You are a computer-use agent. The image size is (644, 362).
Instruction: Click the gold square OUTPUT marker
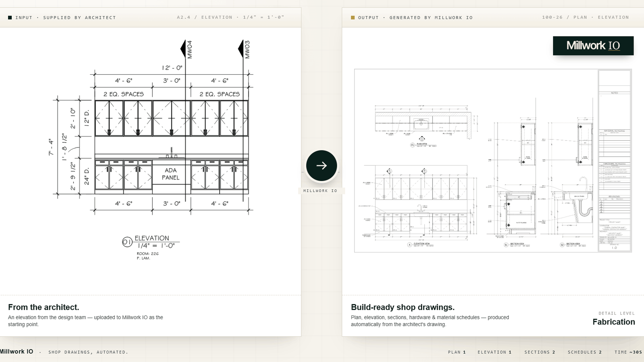click(353, 17)
